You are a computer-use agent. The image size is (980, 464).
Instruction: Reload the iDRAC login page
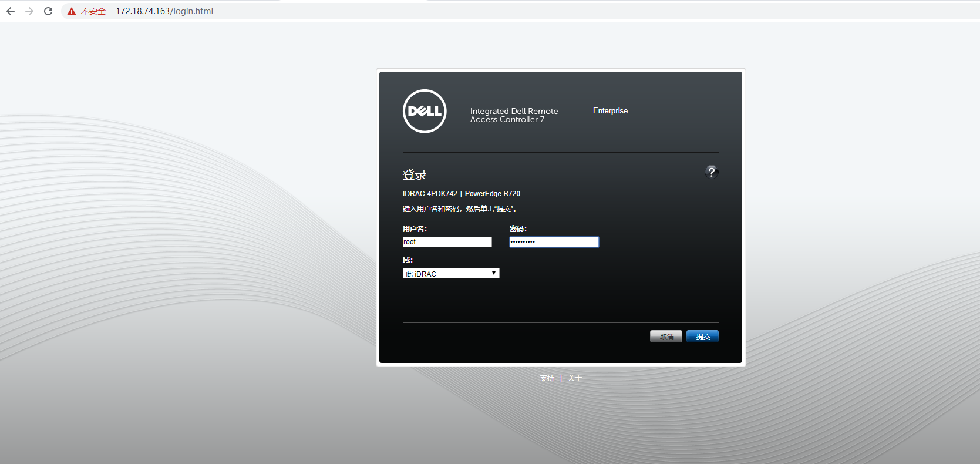48,11
